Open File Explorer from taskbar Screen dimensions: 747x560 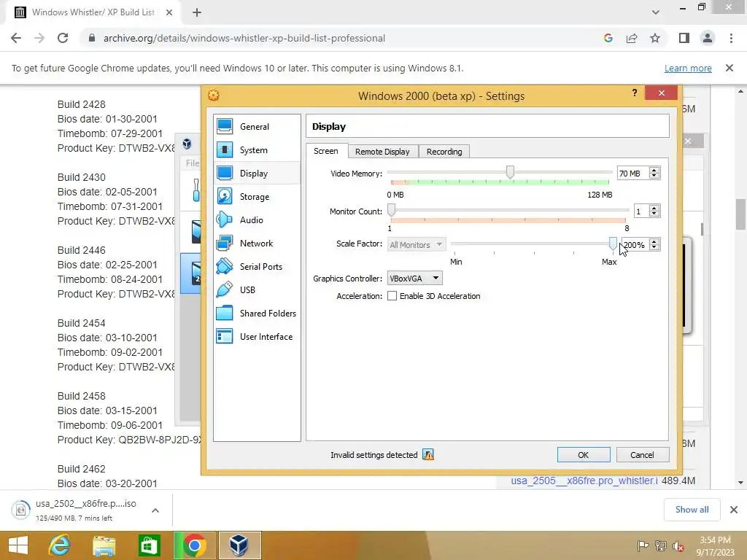tap(104, 545)
